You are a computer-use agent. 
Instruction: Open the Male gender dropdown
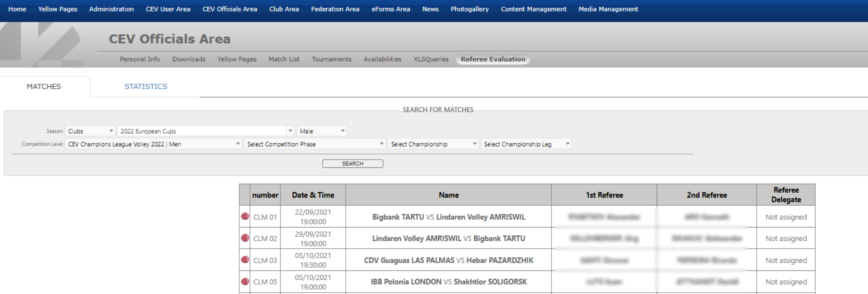pos(322,131)
